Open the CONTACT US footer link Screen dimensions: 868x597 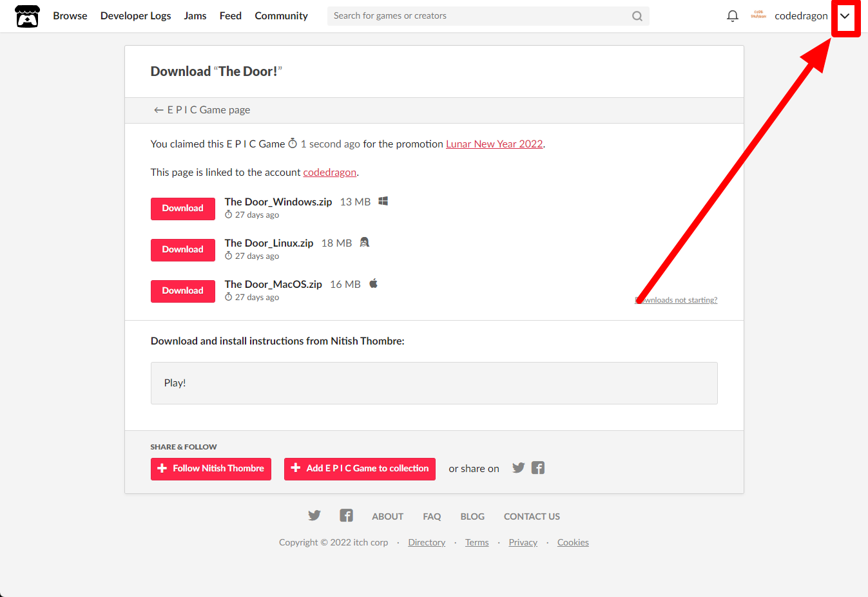[x=532, y=516]
